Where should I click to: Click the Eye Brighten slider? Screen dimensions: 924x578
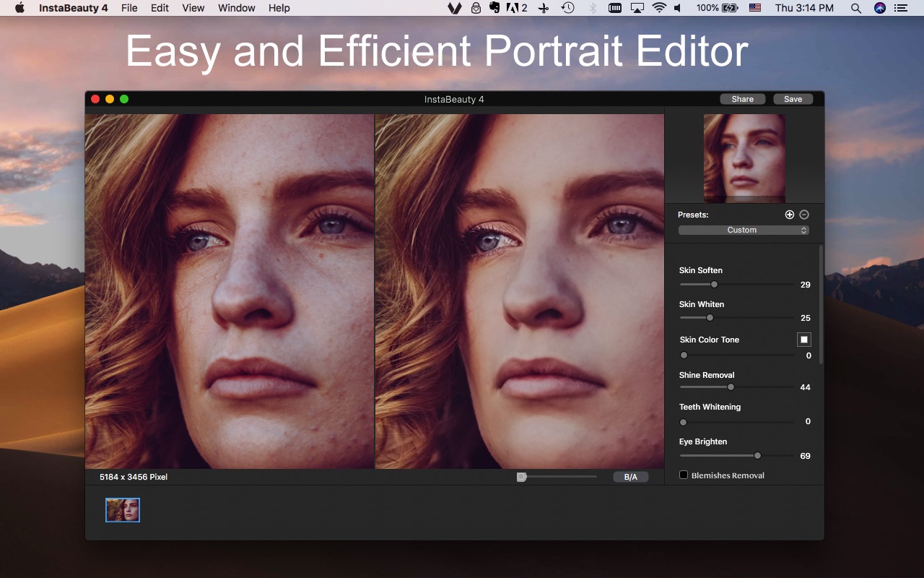point(736,455)
